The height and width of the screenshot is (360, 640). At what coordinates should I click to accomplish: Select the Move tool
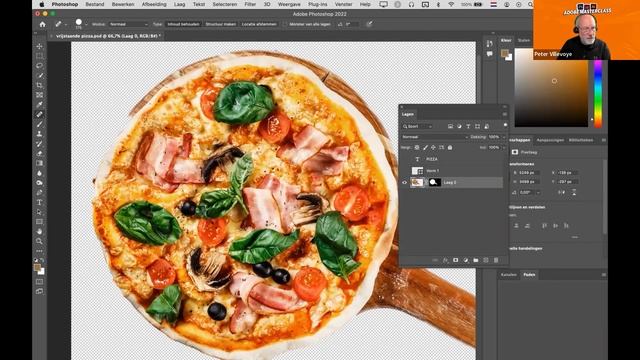40,46
